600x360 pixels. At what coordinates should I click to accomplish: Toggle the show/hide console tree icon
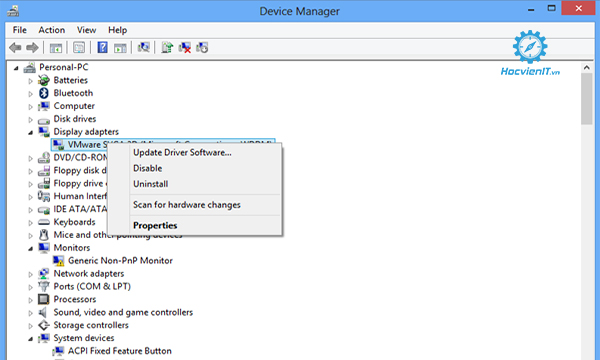click(55, 48)
